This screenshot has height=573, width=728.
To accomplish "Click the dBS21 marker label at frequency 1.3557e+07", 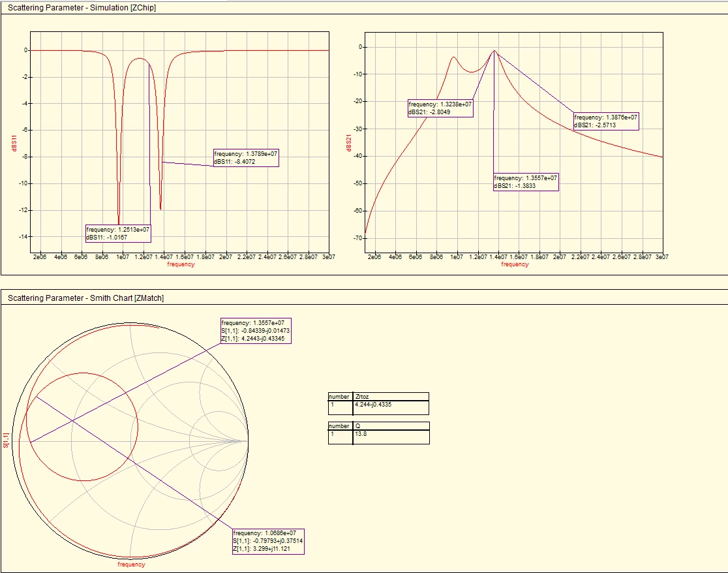I will coord(526,182).
